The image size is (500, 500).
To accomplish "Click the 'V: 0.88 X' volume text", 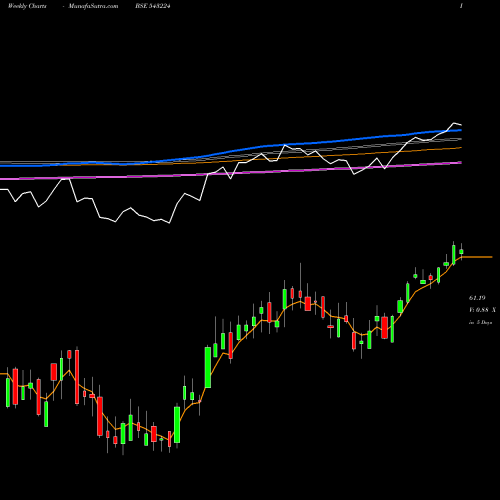I will point(482,310).
